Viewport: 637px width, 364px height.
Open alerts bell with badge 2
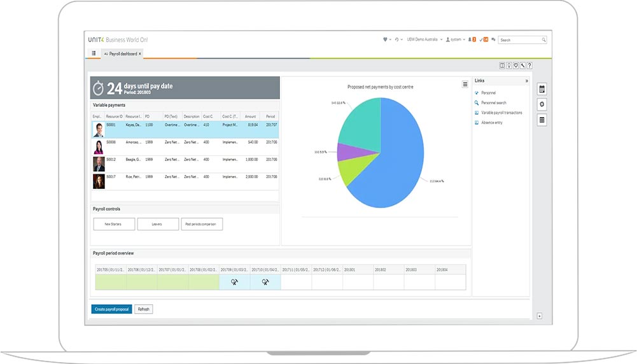[x=472, y=39]
